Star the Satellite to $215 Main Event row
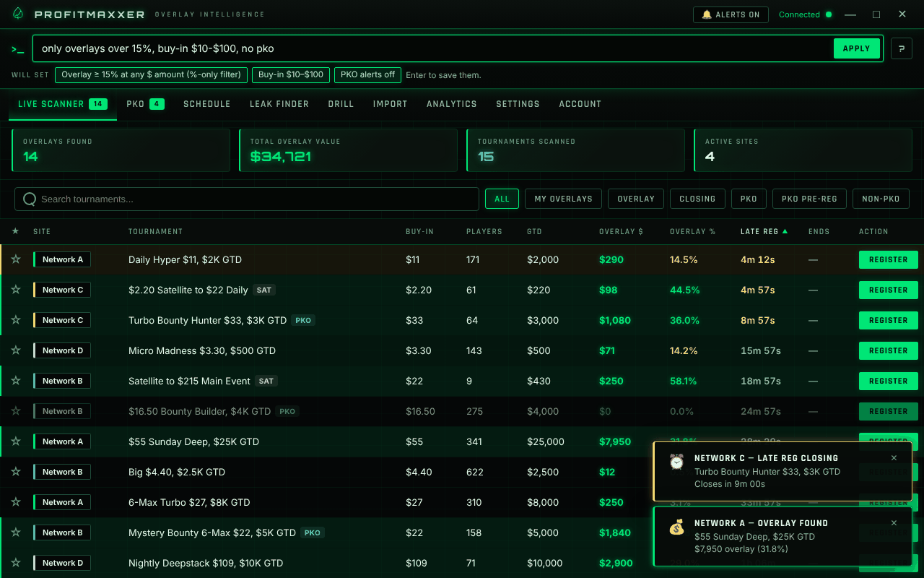The width and height of the screenshot is (924, 578). [x=16, y=381]
